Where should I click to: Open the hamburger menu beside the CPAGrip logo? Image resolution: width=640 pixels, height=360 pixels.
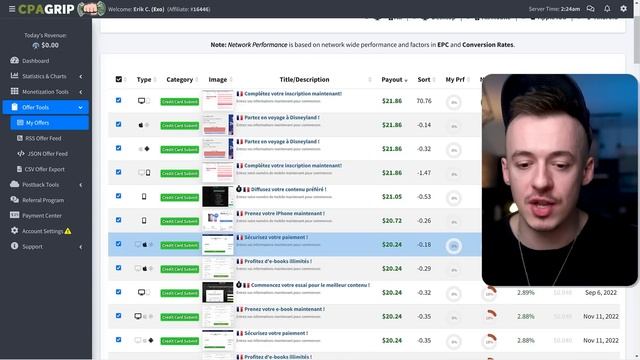[x=12, y=9]
